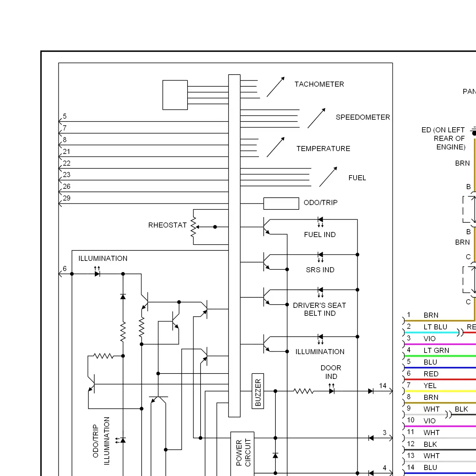476x476 pixels.
Task: Click wire 14 BLU label
Action: coord(430,467)
